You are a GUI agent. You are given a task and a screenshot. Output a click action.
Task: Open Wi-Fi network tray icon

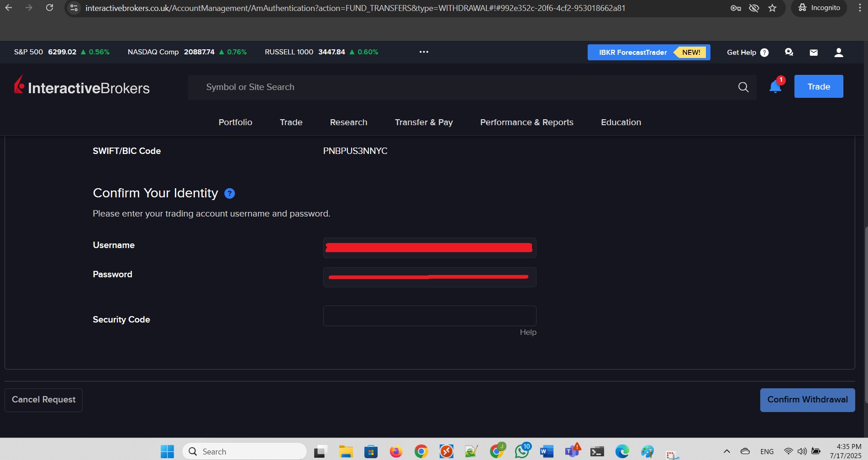(x=788, y=451)
